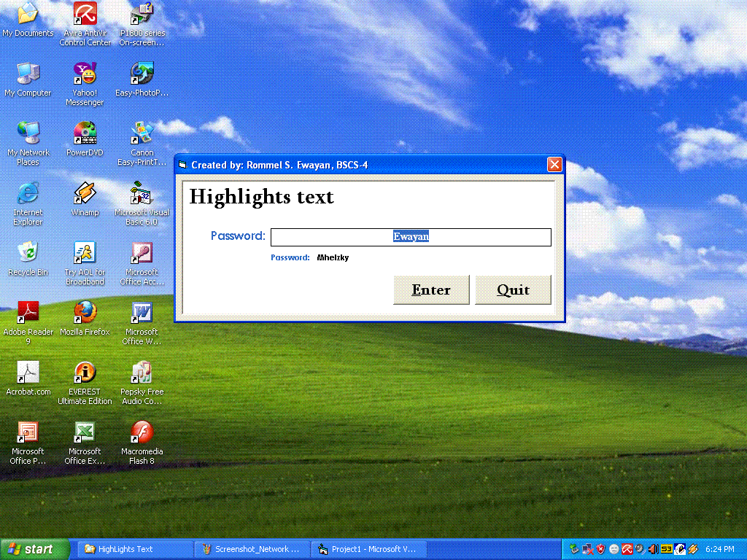This screenshot has width=747, height=560.
Task: Click the 'Mhelzky' password hint text
Action: pyautogui.click(x=333, y=257)
